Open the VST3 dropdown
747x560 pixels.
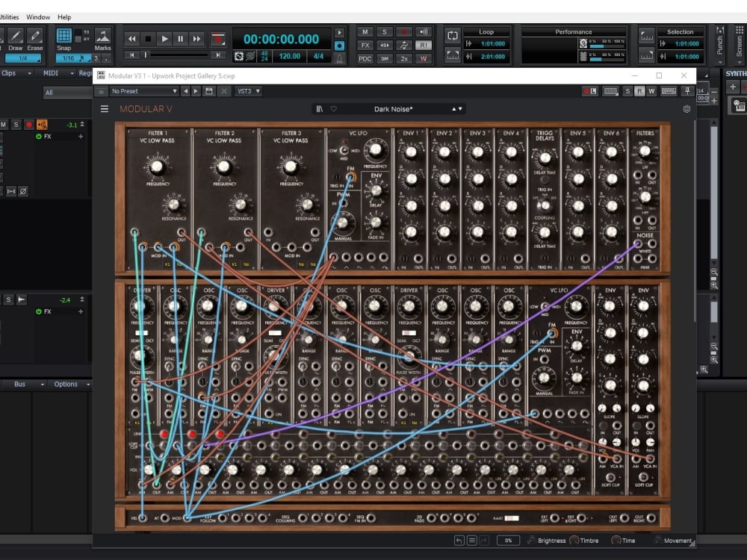coord(248,91)
